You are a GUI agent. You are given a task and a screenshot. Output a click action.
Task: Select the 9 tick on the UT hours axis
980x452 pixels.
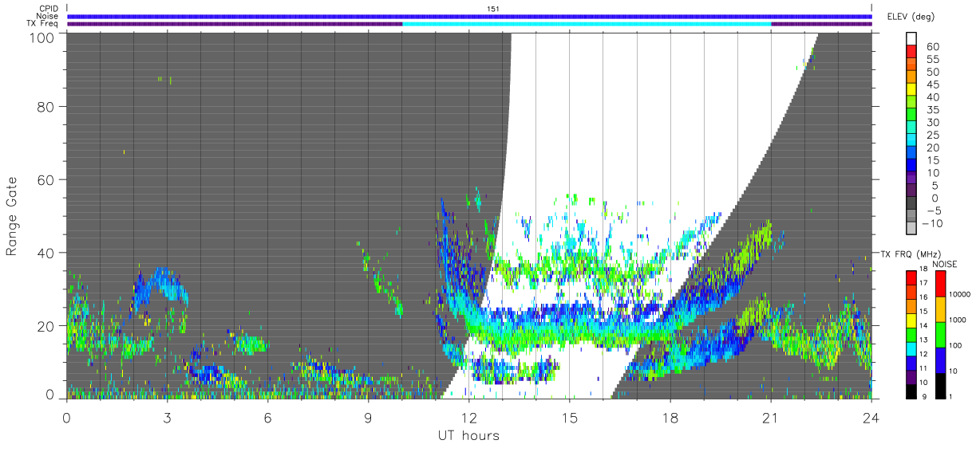(368, 416)
